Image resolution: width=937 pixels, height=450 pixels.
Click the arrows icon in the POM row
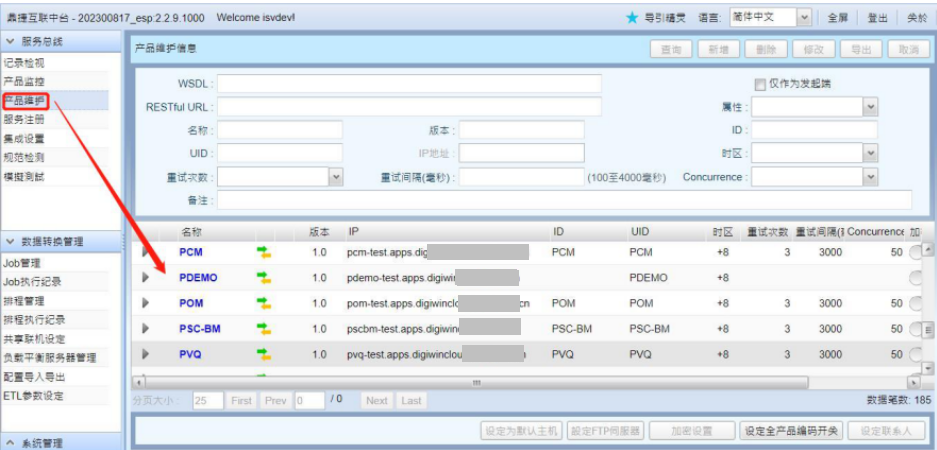pyautogui.click(x=264, y=303)
